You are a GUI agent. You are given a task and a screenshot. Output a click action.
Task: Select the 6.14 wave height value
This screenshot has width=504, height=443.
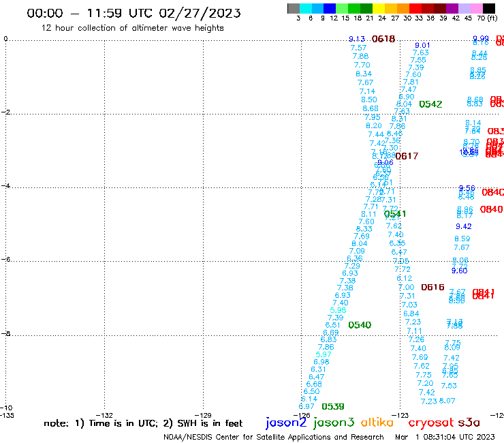click(x=309, y=399)
